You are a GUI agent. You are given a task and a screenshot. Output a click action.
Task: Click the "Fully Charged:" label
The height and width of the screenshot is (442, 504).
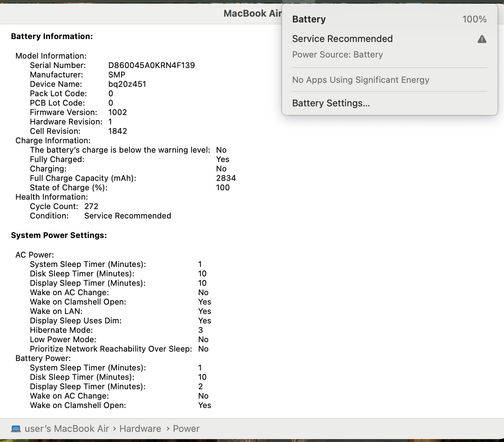click(57, 160)
